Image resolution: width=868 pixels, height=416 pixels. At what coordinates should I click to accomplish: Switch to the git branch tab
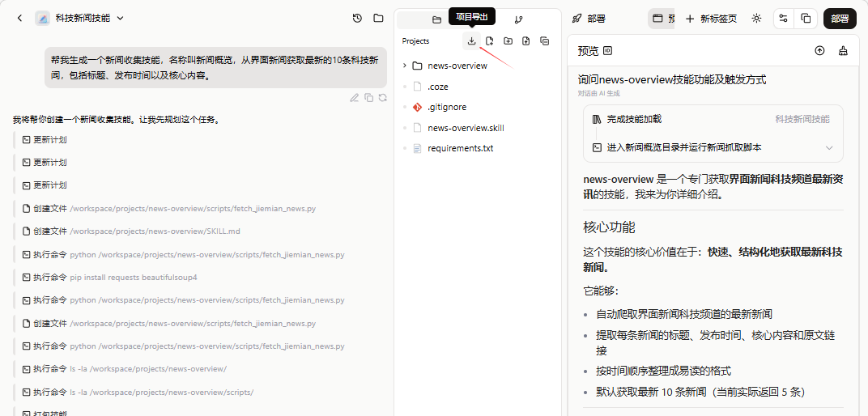[x=518, y=20]
